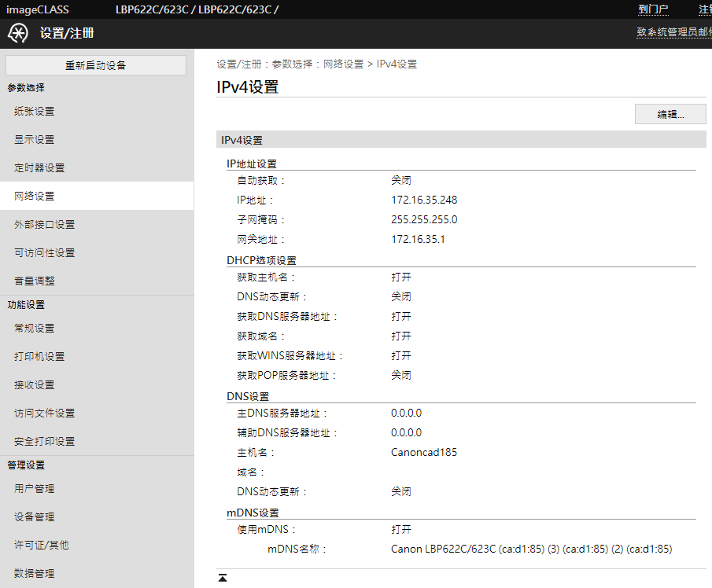Open 用户管理 under 管理设置
The width and height of the screenshot is (712, 588).
pyautogui.click(x=97, y=489)
